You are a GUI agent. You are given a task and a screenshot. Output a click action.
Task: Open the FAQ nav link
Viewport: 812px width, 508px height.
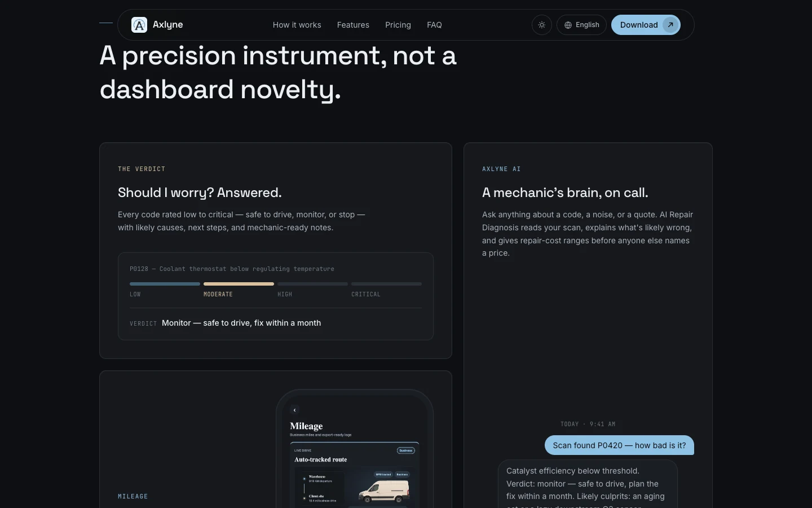434,25
